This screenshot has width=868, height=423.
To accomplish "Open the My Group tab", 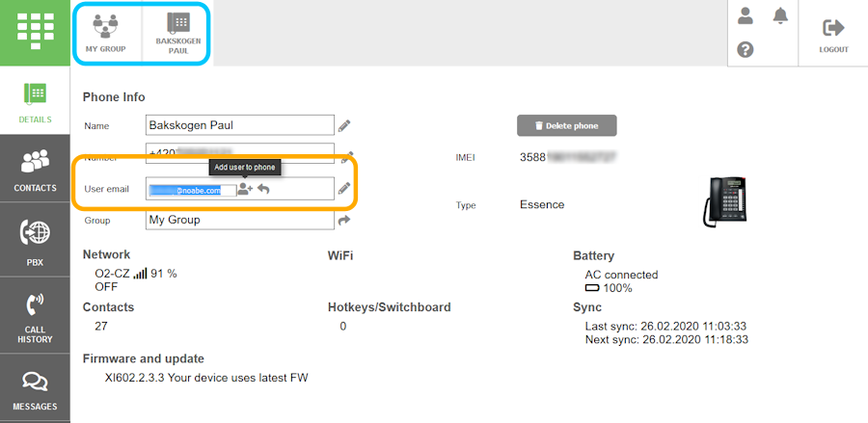I will click(x=106, y=34).
